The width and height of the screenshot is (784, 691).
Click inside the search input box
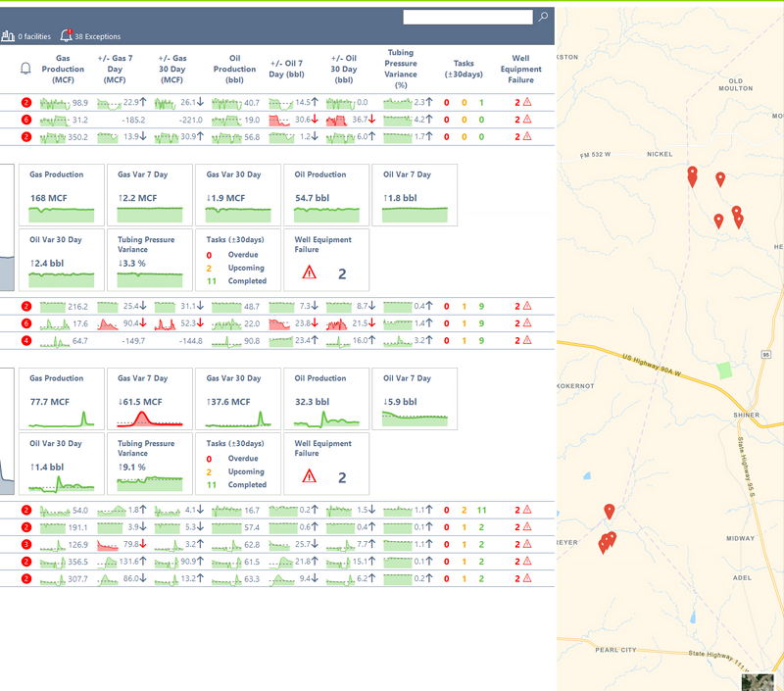[x=467, y=17]
